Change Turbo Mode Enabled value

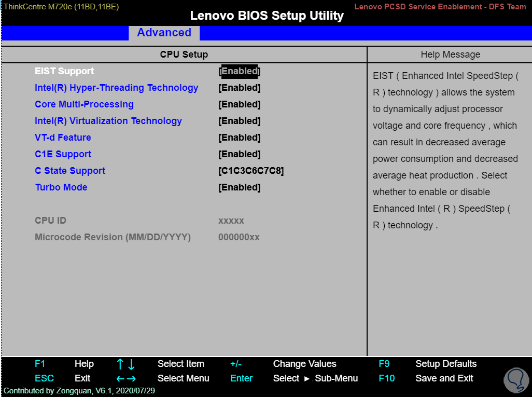tap(240, 187)
